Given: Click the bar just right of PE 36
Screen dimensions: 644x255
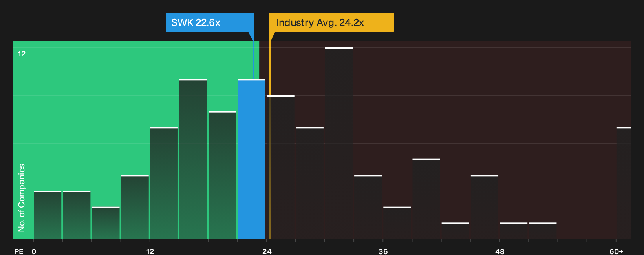Looking at the screenshot, I should coord(397,222).
